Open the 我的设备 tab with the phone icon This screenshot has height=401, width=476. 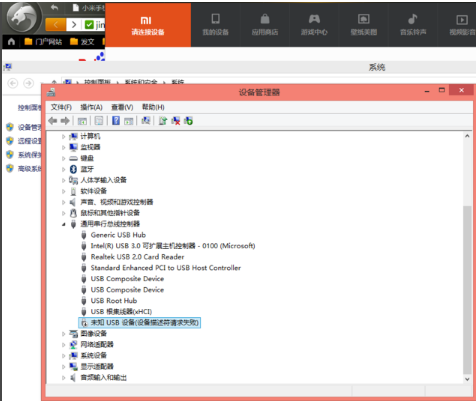[x=216, y=25]
